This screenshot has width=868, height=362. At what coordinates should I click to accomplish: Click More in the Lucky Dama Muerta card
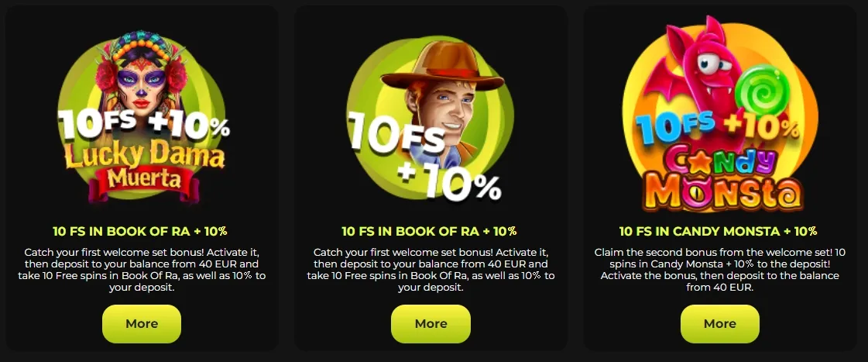point(142,324)
